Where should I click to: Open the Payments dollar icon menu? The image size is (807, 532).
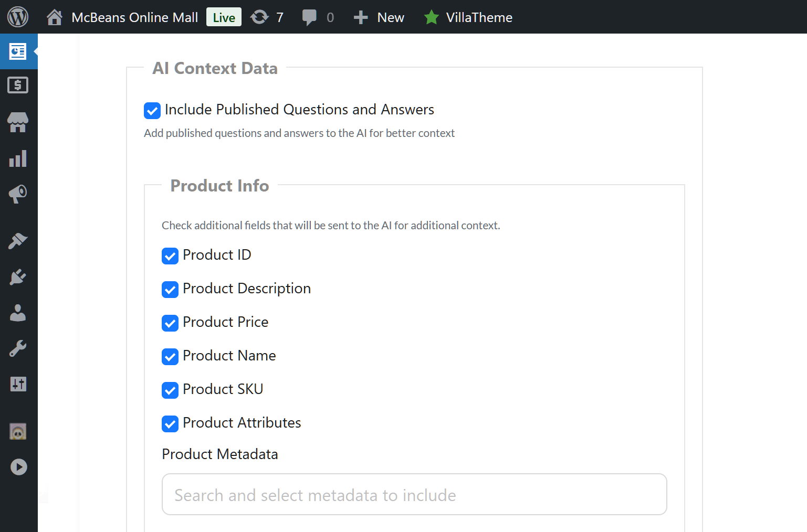point(18,85)
